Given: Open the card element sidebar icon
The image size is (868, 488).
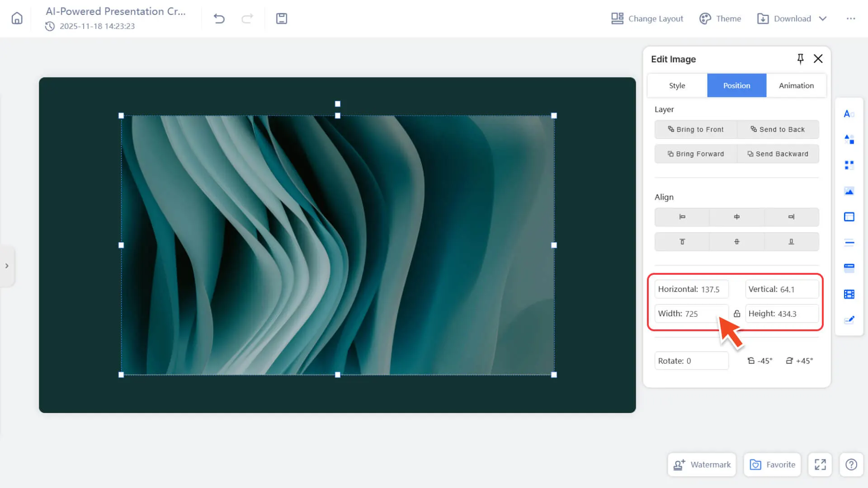Looking at the screenshot, I should tap(849, 268).
